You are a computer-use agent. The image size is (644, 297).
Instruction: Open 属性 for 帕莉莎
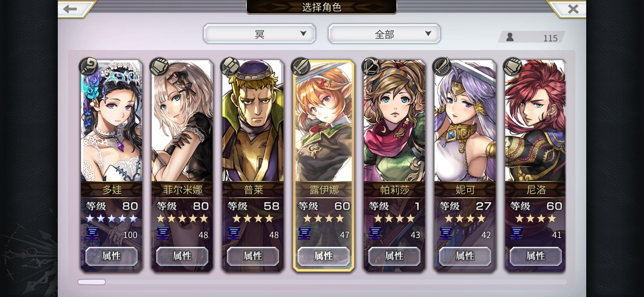click(394, 256)
